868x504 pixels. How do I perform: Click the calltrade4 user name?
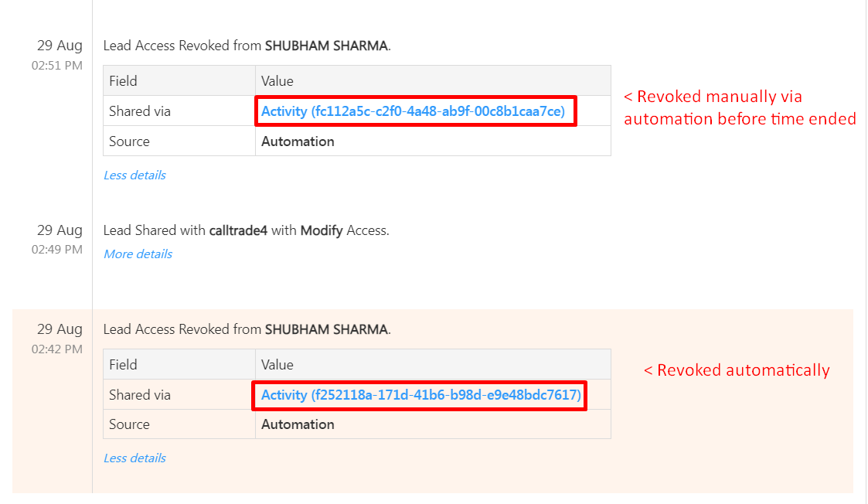tap(238, 230)
